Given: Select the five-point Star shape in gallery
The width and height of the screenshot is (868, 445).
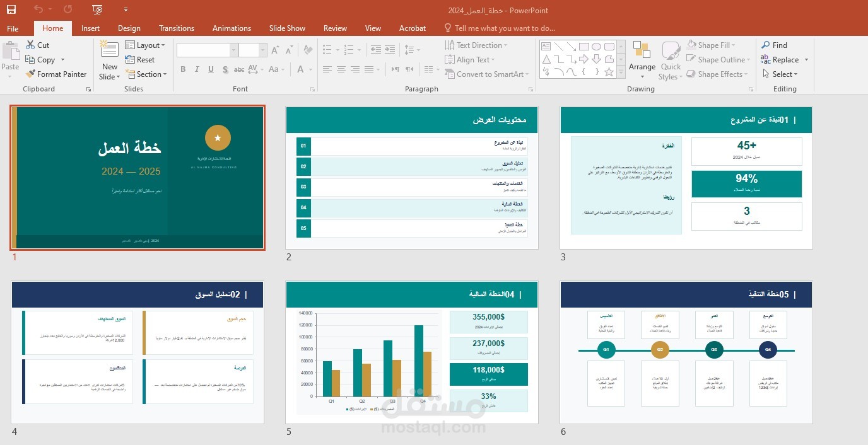Looking at the screenshot, I should [609, 72].
